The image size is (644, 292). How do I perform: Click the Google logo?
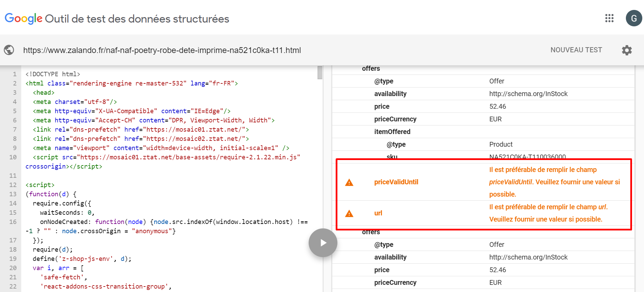point(24,18)
